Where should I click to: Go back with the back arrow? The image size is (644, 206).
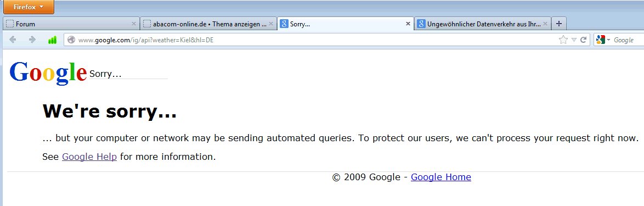tap(13, 40)
